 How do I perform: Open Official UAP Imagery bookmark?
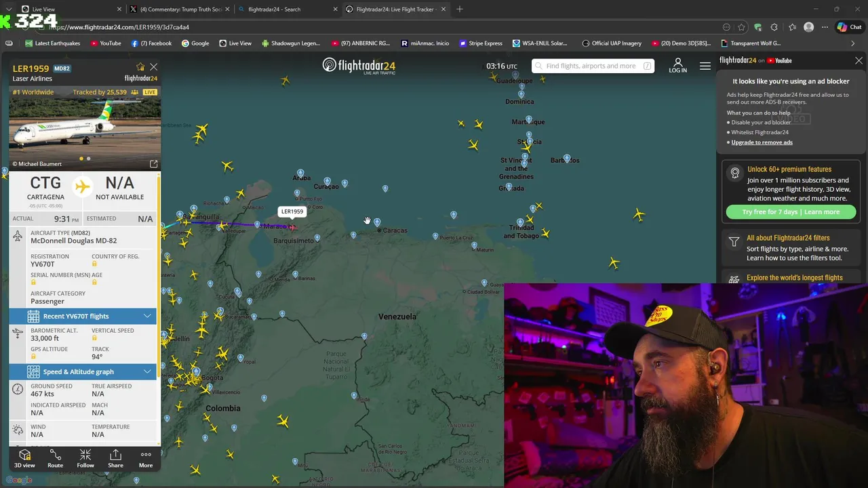[612, 43]
